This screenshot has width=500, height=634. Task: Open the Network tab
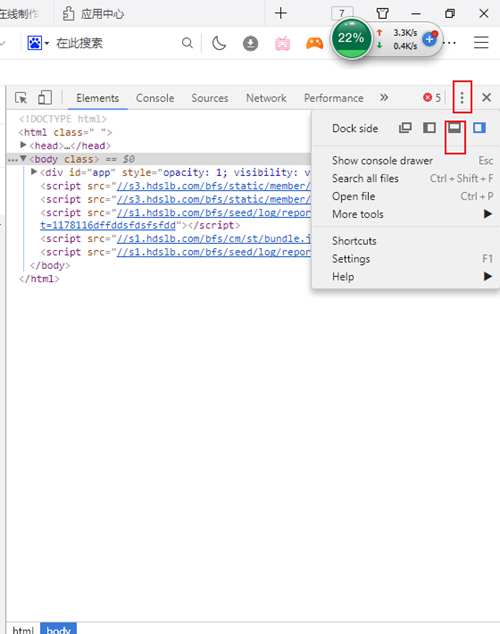pyautogui.click(x=266, y=98)
